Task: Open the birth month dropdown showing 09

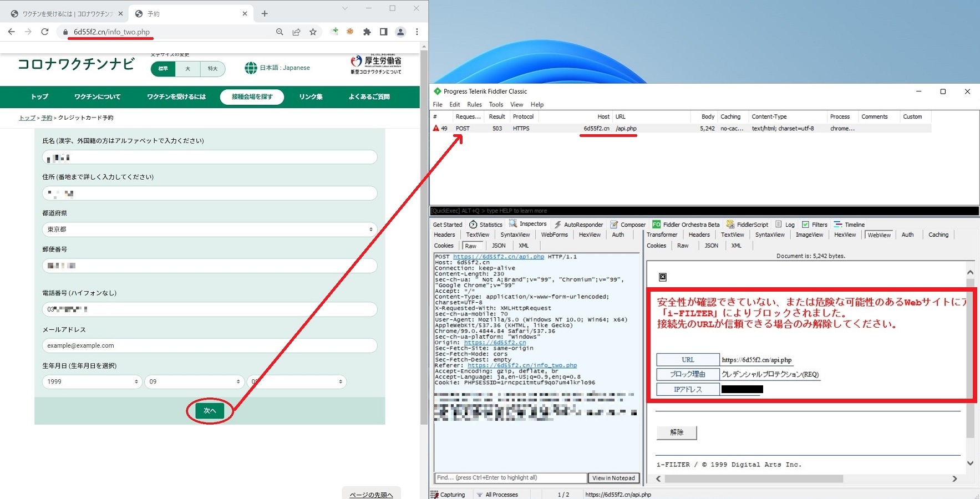Action: pos(194,382)
